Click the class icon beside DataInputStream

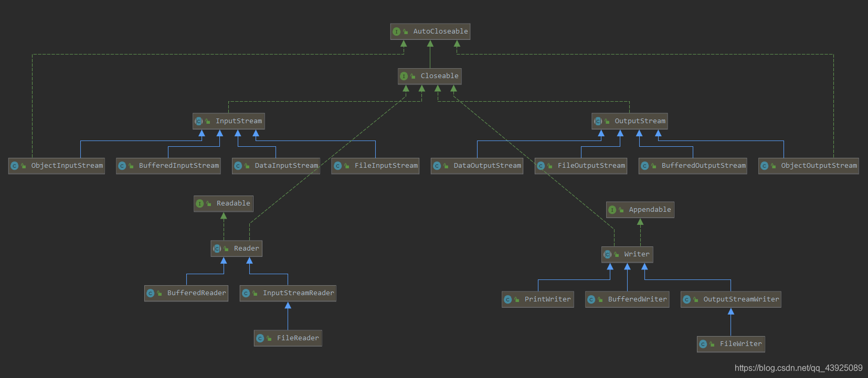click(238, 166)
